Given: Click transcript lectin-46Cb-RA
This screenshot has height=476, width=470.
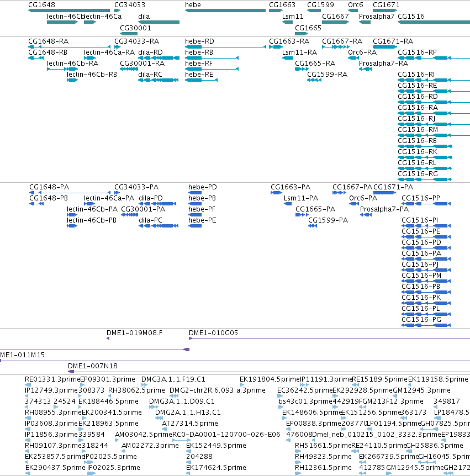Looking at the screenshot, I should pos(62,69).
